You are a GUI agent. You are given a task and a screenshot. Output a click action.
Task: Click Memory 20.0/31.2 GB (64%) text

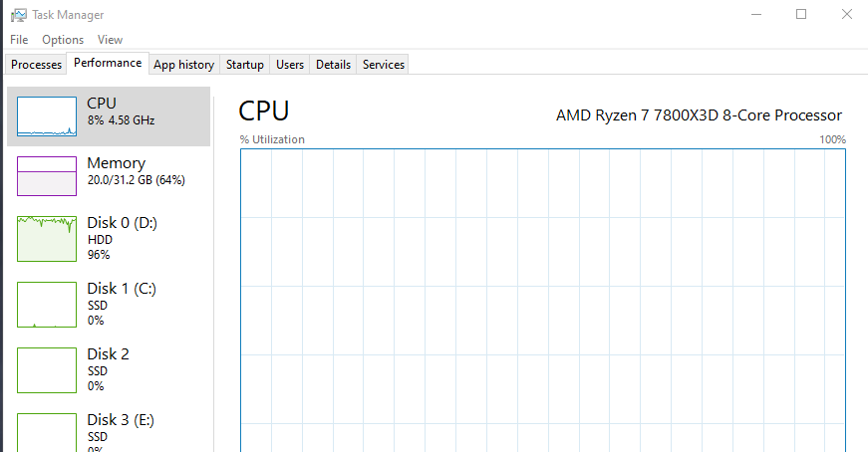tap(136, 170)
